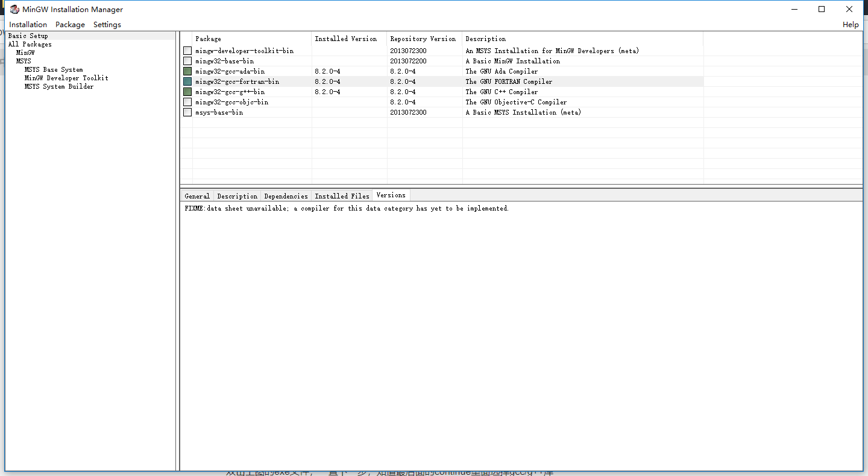Sort by Installed Version column header
Image resolution: width=868 pixels, height=476 pixels.
click(x=350, y=39)
